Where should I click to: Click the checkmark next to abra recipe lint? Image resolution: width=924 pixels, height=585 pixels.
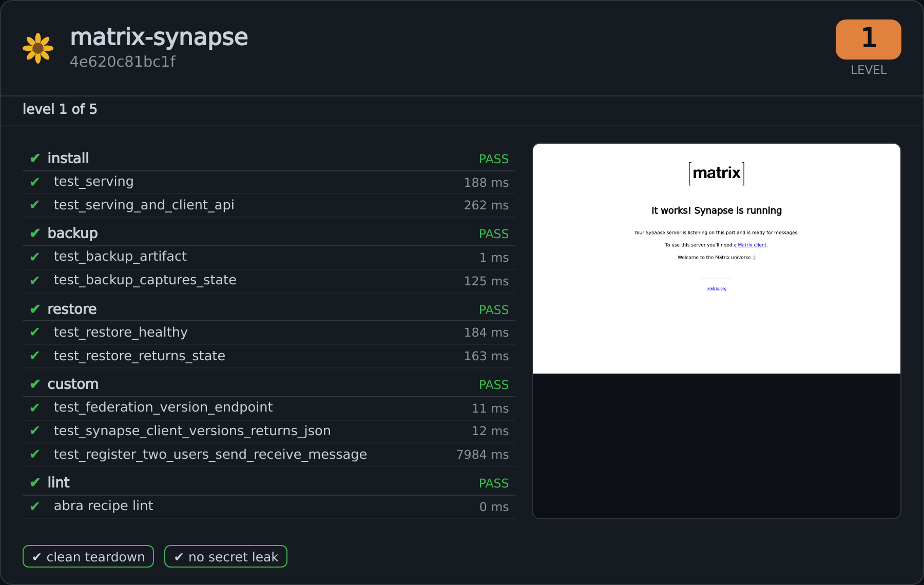tap(35, 506)
